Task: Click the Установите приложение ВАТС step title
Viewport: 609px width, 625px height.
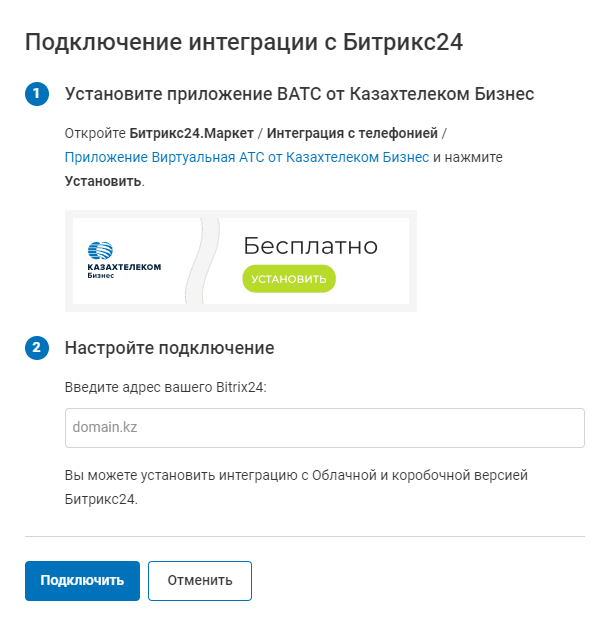Action: coord(299,94)
